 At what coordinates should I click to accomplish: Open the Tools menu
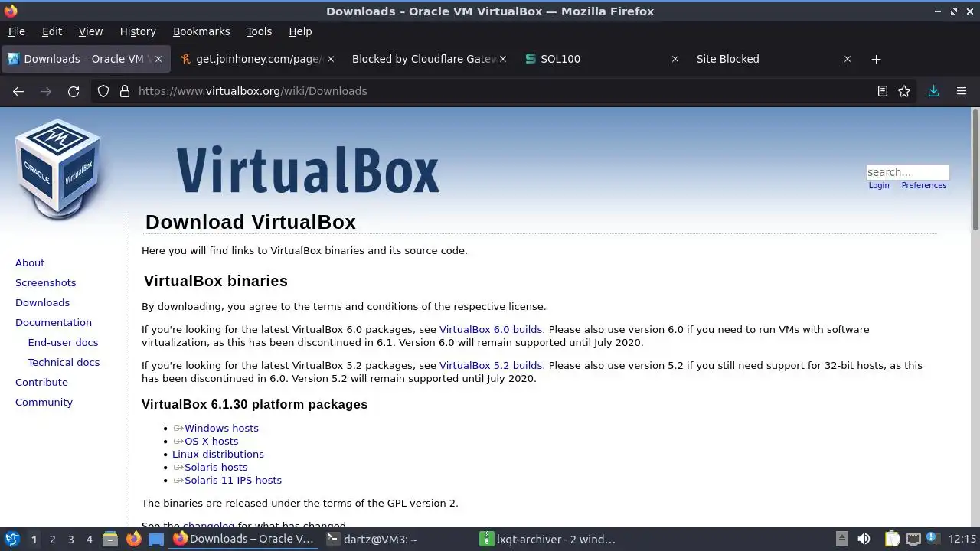pos(259,31)
